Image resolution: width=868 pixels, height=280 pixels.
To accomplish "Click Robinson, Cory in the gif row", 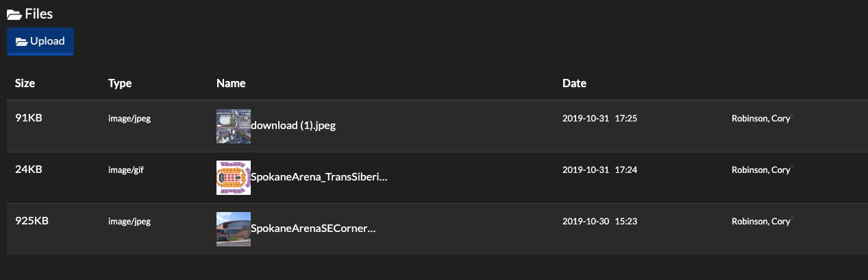I will [760, 170].
